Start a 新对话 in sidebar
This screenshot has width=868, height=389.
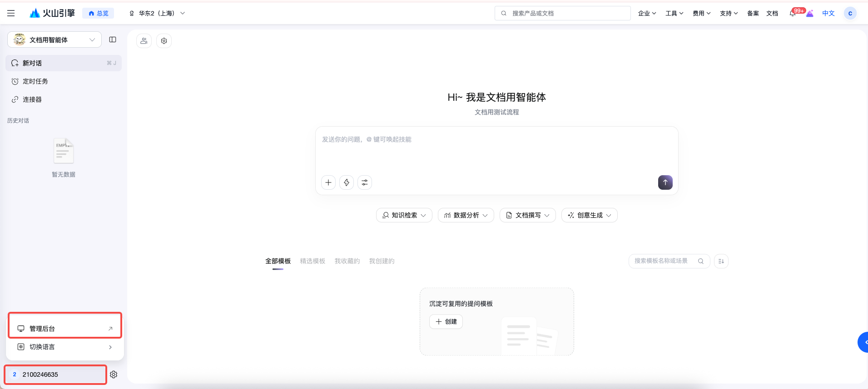[64, 63]
